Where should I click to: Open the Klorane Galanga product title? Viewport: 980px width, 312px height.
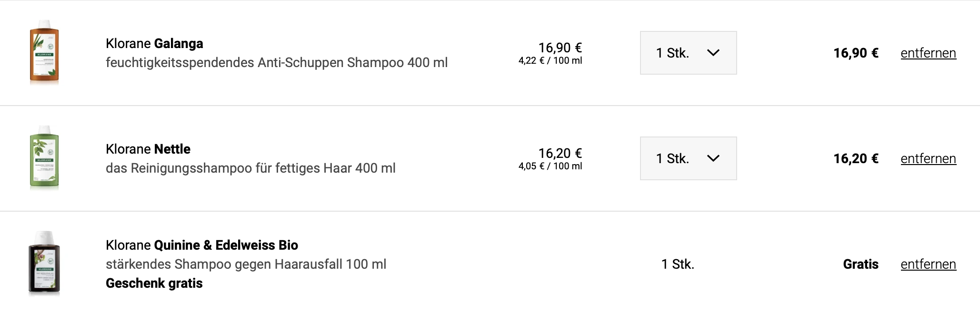pos(154,44)
